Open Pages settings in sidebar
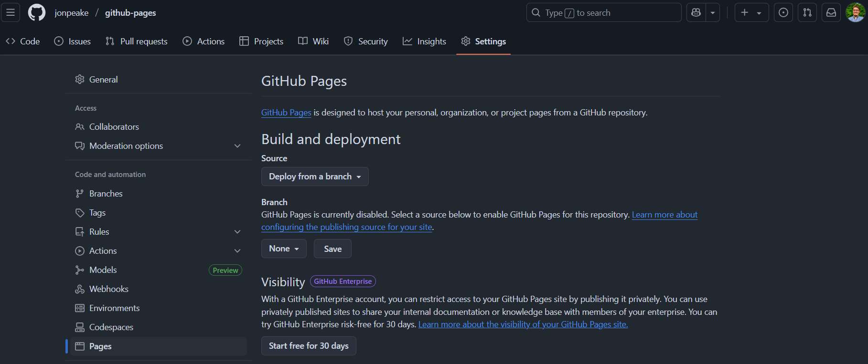 (x=159, y=346)
